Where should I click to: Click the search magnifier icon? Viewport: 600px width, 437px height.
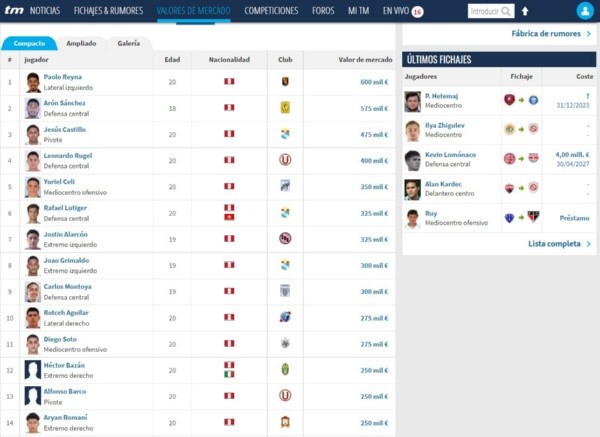click(x=506, y=11)
